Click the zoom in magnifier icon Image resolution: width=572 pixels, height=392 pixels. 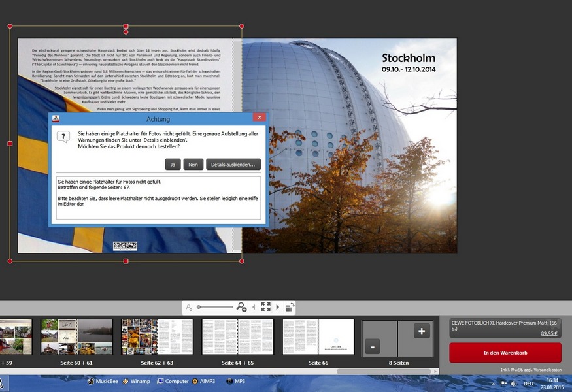[x=241, y=307]
